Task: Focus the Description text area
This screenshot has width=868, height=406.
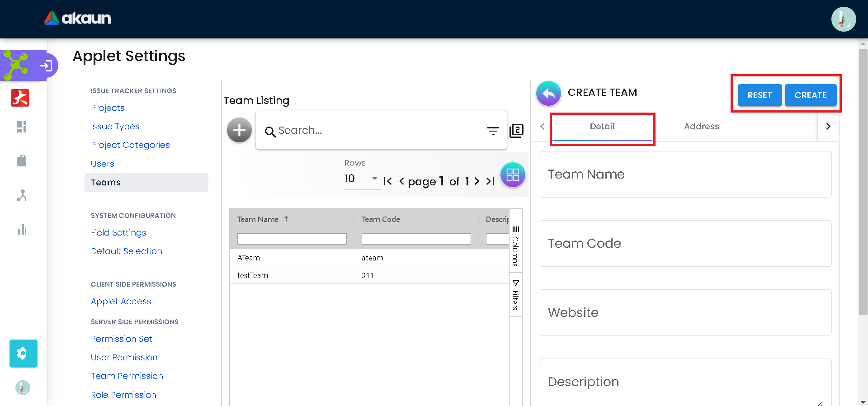Action: click(685, 382)
